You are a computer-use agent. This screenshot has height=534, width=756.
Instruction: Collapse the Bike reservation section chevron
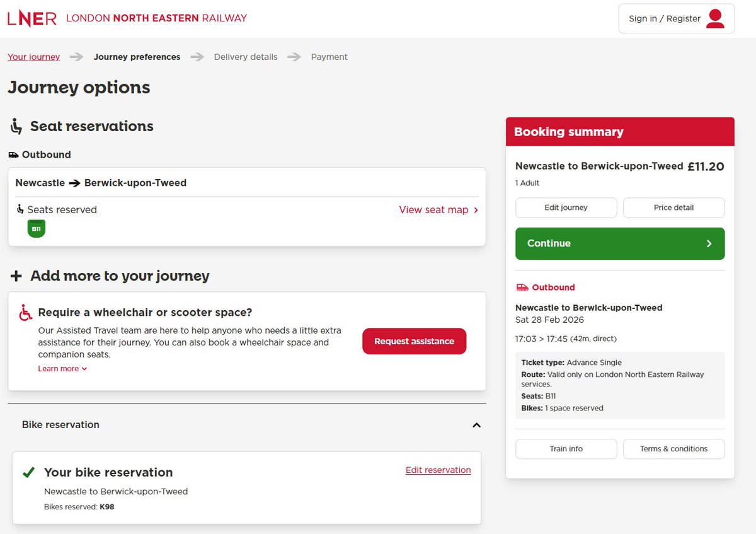pyautogui.click(x=476, y=425)
